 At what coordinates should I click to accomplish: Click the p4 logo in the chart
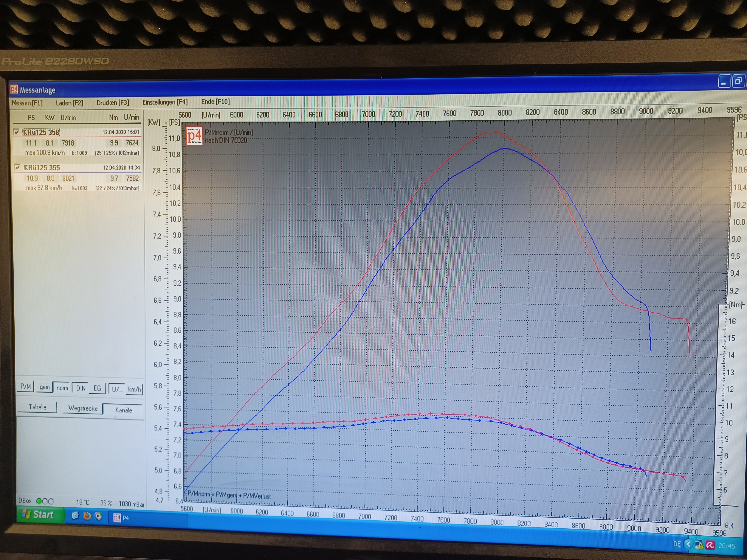coord(194,136)
